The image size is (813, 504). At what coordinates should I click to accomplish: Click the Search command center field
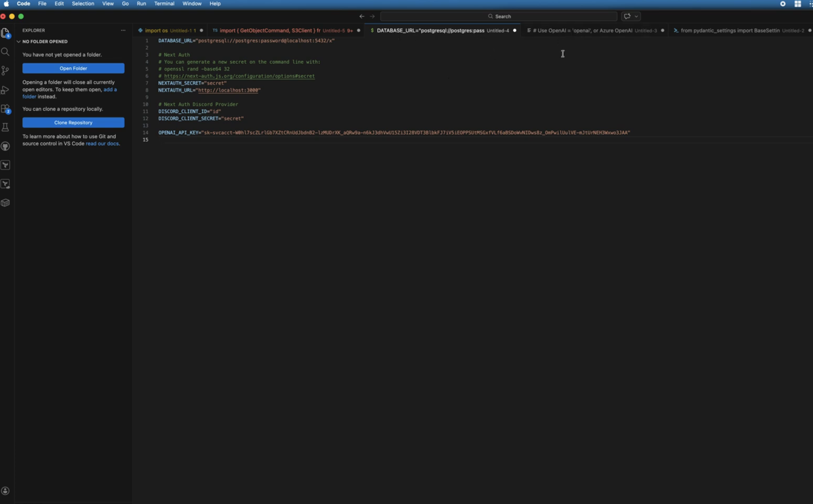(498, 16)
